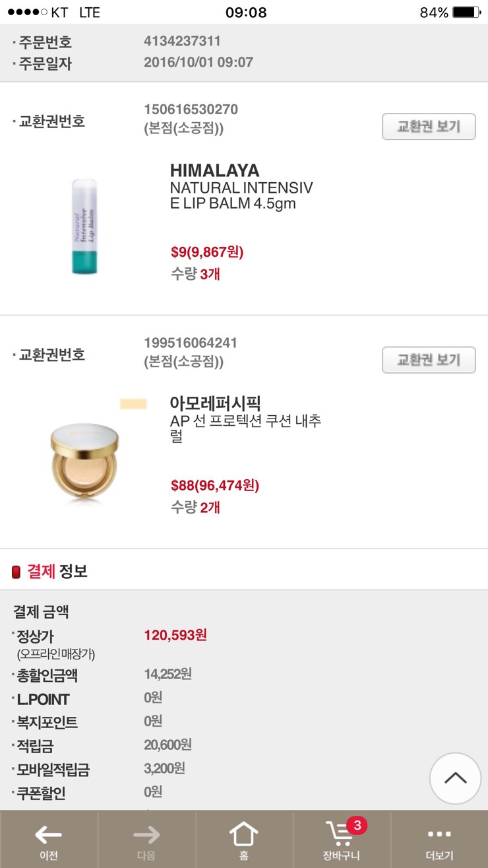Tap the 아모레퍼시픽 brand name
Screen dimensions: 488x868
216,403
